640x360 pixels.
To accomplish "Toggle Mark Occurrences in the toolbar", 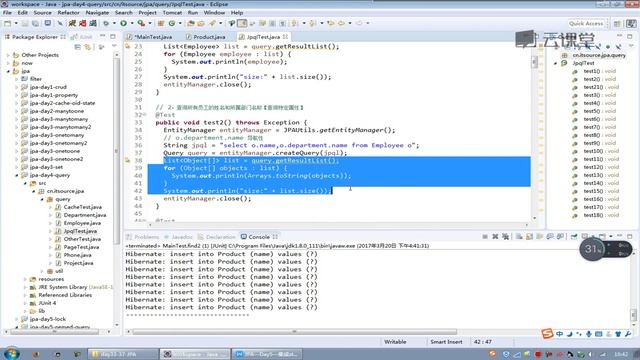I will click(242, 24).
